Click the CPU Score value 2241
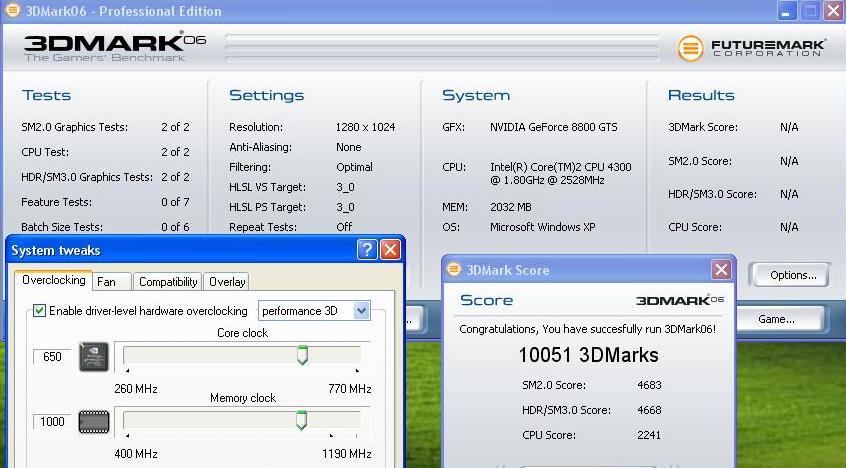The height and width of the screenshot is (468, 846). point(649,435)
